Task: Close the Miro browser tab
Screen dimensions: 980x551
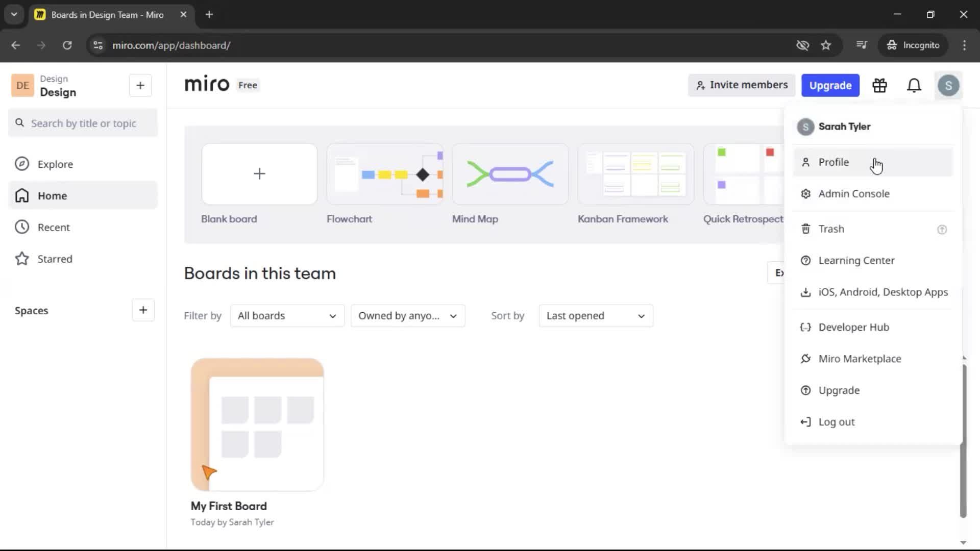Action: [x=183, y=14]
